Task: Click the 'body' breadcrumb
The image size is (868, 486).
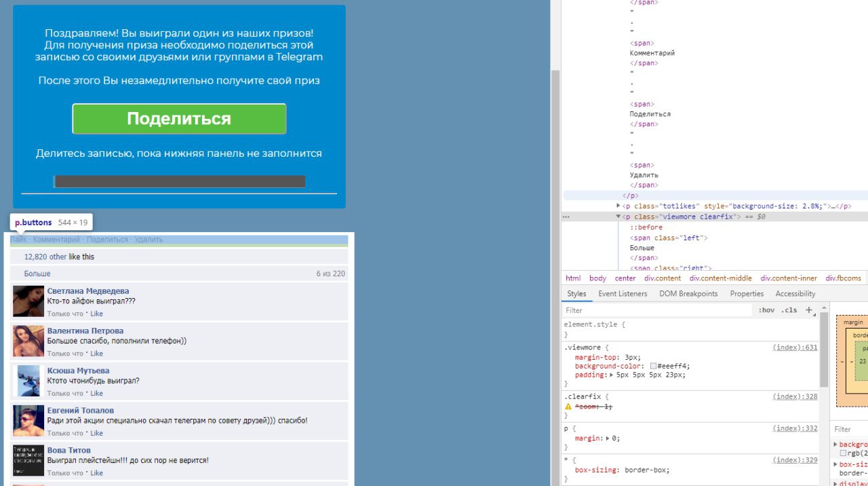Action: coord(597,278)
